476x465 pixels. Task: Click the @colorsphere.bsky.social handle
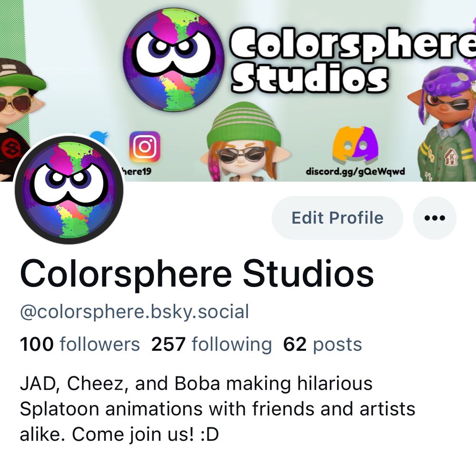click(x=135, y=312)
